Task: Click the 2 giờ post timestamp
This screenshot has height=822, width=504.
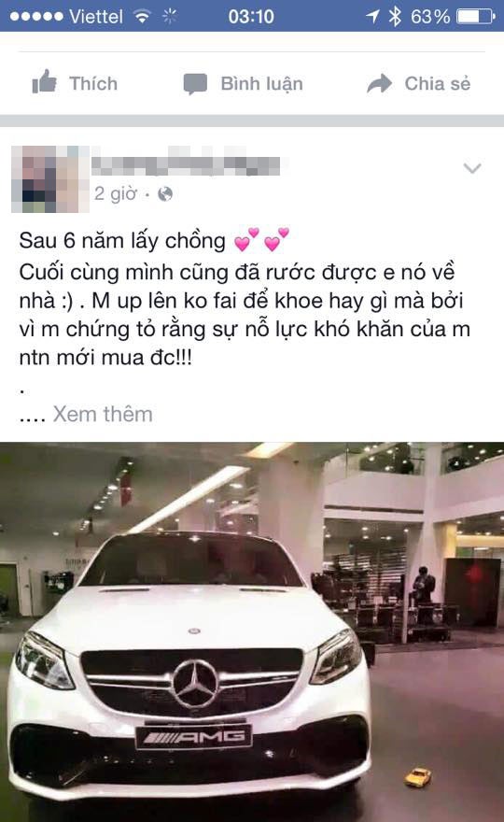Action: click(x=115, y=194)
